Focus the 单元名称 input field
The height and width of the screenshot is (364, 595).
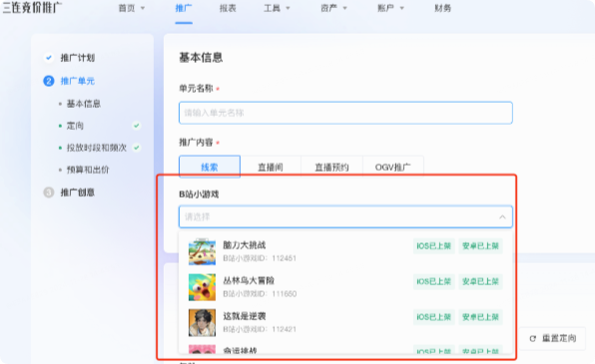point(345,113)
